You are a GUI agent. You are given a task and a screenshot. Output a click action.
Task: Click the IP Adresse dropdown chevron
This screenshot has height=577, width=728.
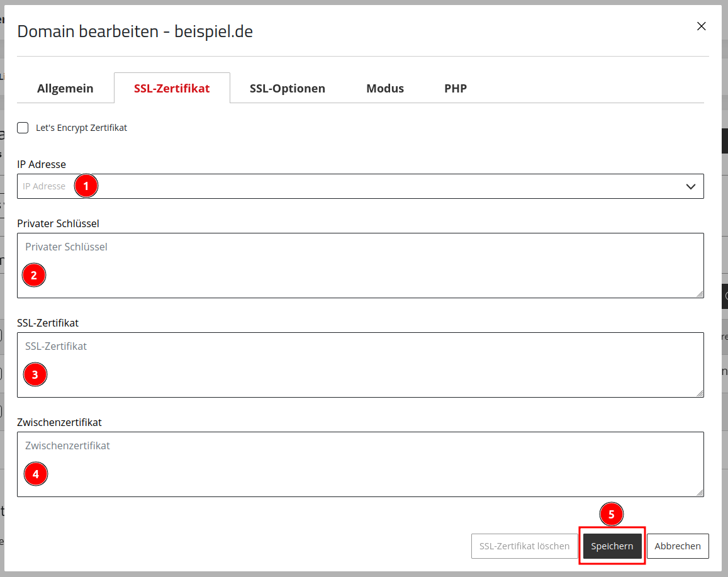click(x=690, y=187)
